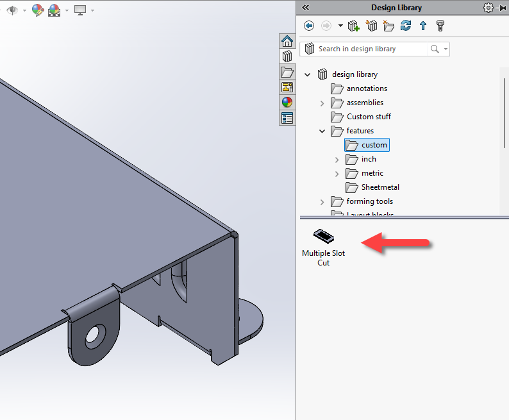Viewport: 509px width, 420px height.
Task: Go up one level in library
Action: click(423, 26)
